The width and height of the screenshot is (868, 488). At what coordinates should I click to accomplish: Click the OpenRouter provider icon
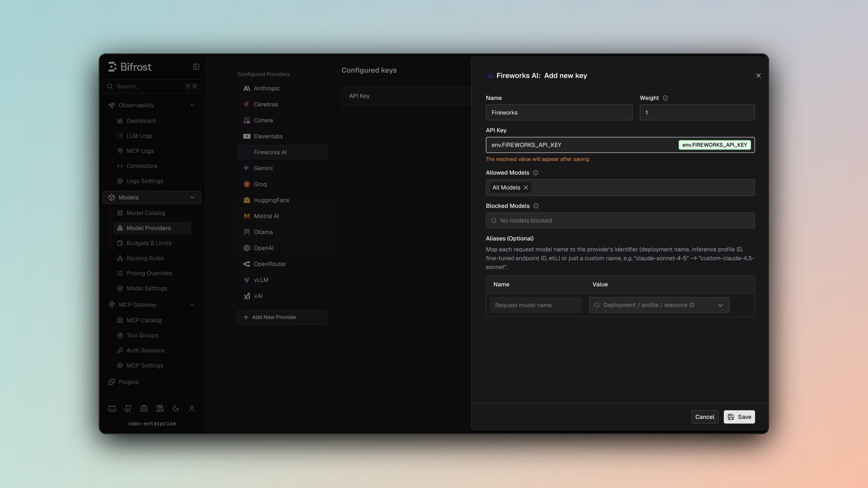[247, 264]
